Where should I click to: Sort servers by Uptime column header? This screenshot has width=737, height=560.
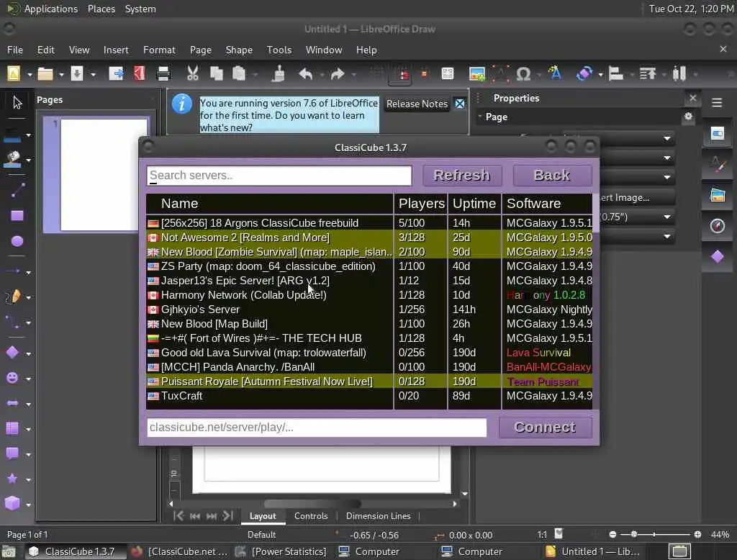pyautogui.click(x=474, y=204)
